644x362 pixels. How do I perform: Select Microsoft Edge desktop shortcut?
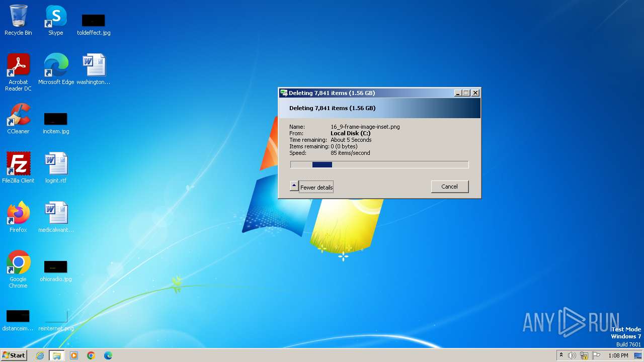coord(56,69)
